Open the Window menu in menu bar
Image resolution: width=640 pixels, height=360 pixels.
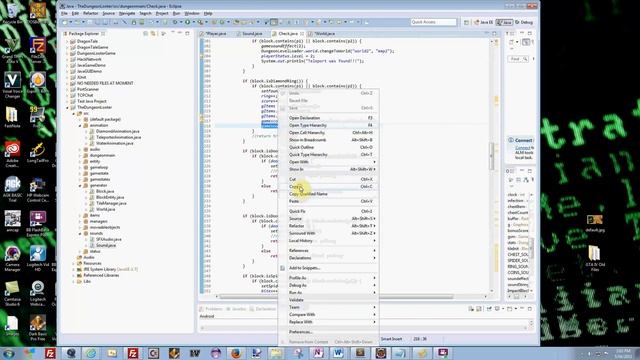tap(192, 13)
